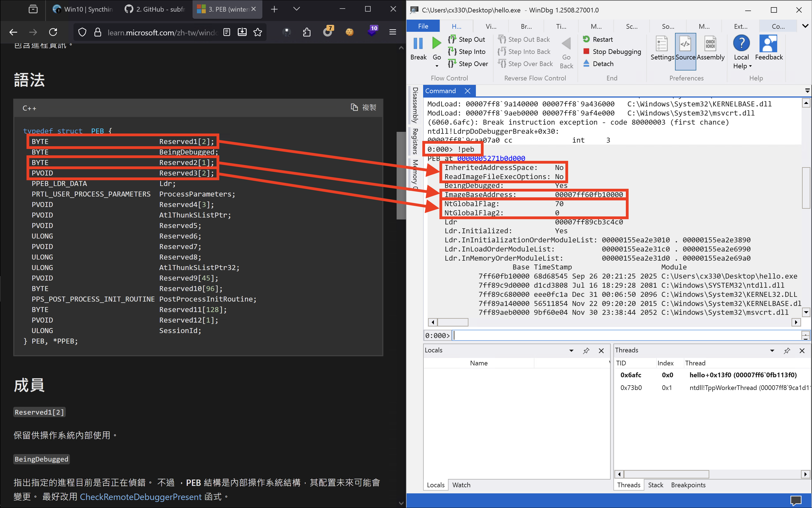Click Step Into in Flow Control
The width and height of the screenshot is (812, 508).
[x=466, y=51]
